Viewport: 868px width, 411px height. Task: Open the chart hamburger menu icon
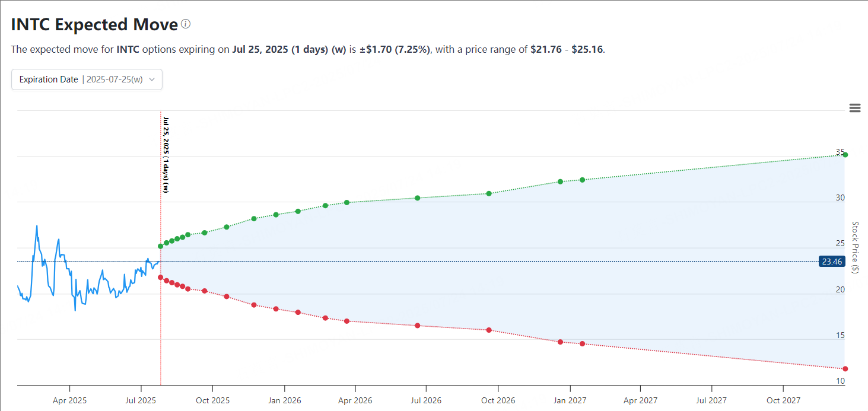855,107
